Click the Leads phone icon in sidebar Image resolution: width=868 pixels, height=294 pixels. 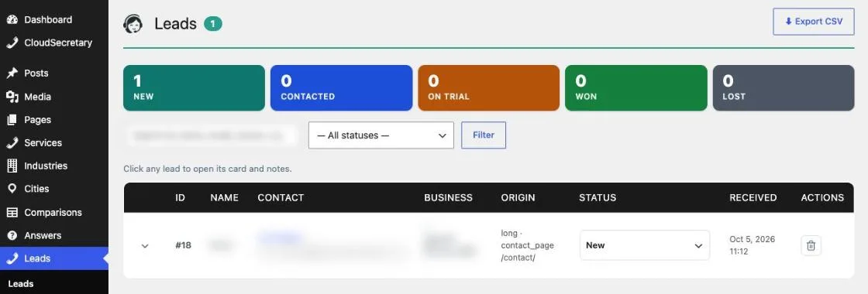click(12, 258)
